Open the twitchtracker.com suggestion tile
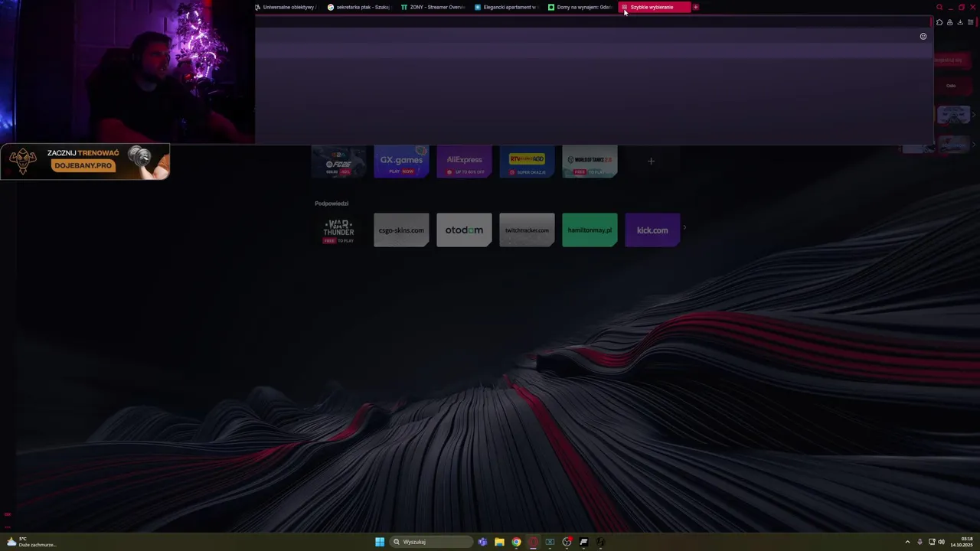Viewport: 980px width, 551px height. 527,230
